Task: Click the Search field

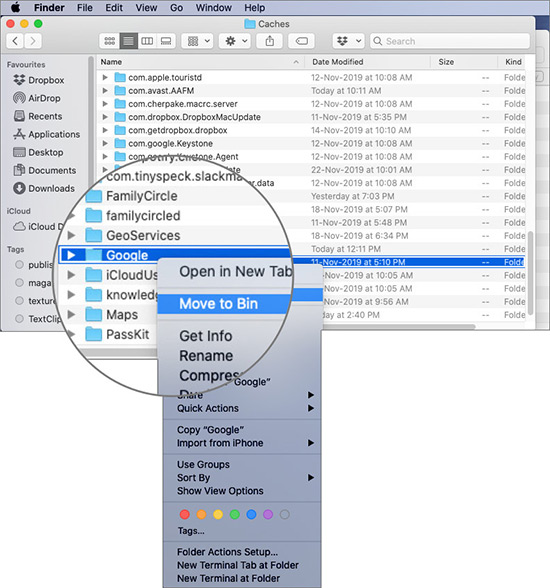Action: point(450,41)
